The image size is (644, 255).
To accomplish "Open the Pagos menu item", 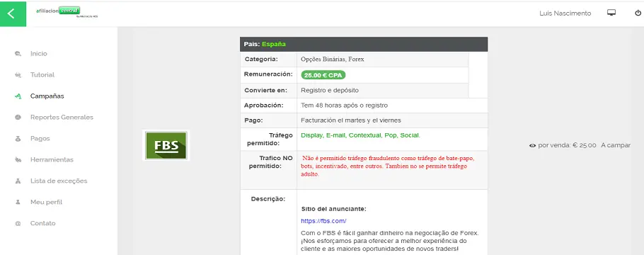I will (x=40, y=139).
